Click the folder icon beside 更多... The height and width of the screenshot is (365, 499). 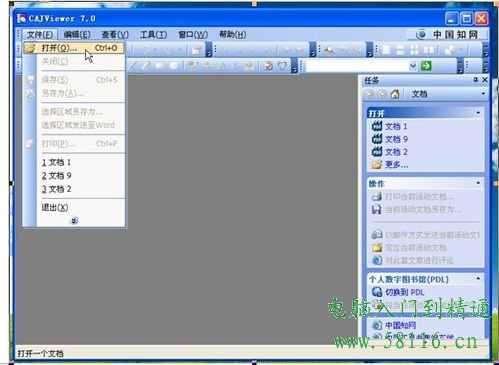(x=377, y=164)
